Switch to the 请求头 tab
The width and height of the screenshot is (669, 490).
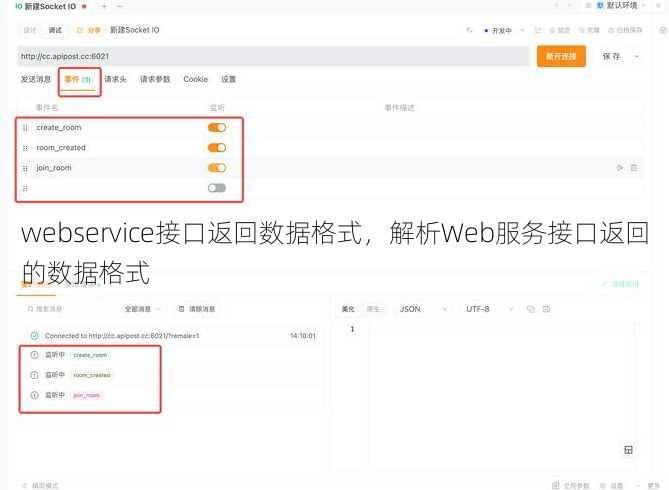(x=116, y=79)
